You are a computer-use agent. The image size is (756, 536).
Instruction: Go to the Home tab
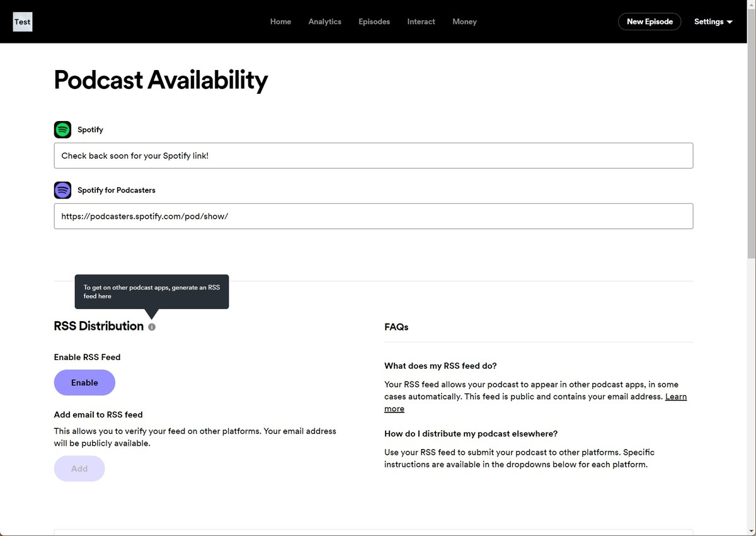click(280, 21)
